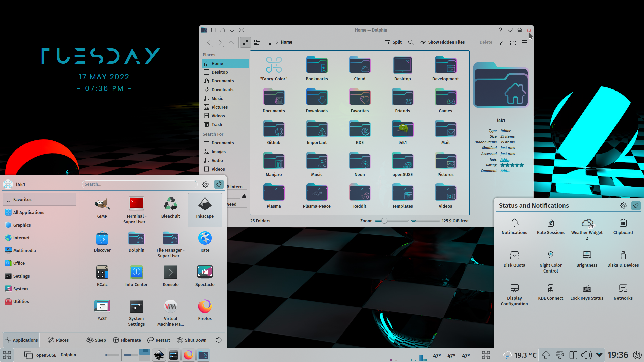
Task: Click power icon at taskbar end
Action: point(637,355)
